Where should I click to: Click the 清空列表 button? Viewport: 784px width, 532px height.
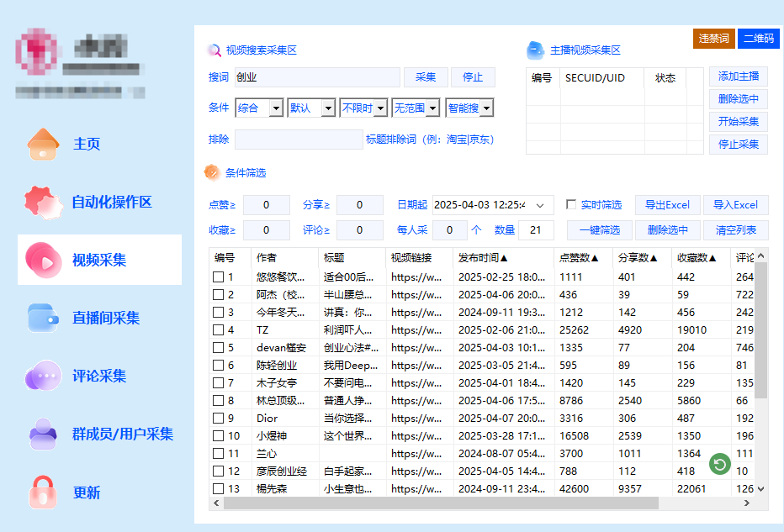coord(735,229)
